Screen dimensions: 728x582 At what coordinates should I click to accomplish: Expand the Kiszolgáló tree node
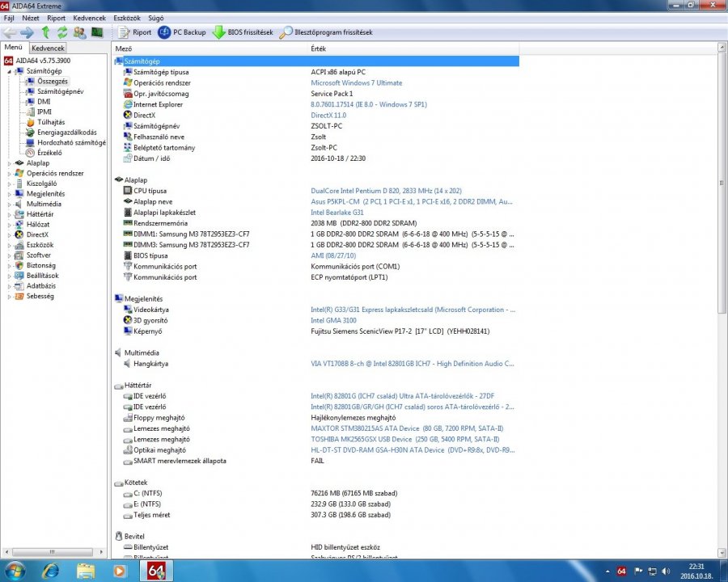click(9, 183)
